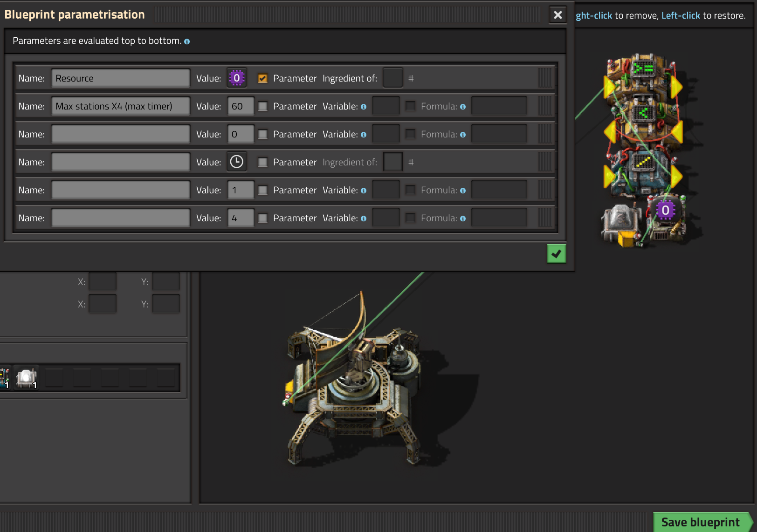The height and width of the screenshot is (532, 757).
Task: Click the drag handle of the value 4 row
Action: click(545, 218)
